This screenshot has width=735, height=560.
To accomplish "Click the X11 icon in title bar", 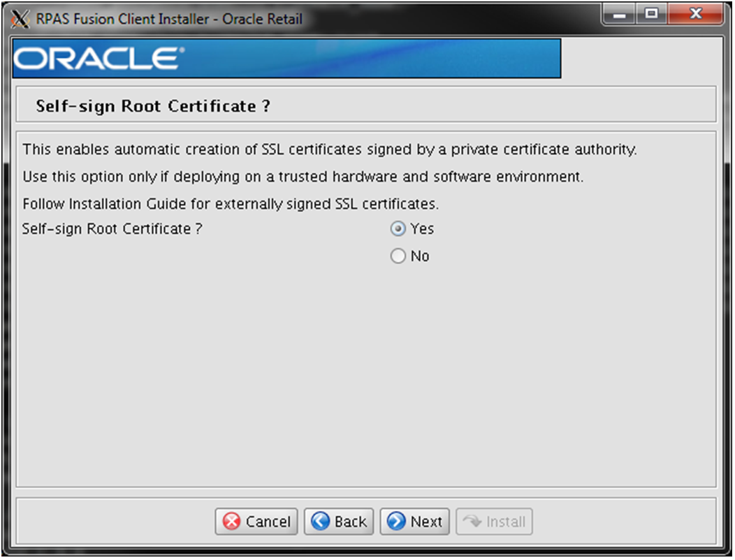I will click(x=20, y=20).
